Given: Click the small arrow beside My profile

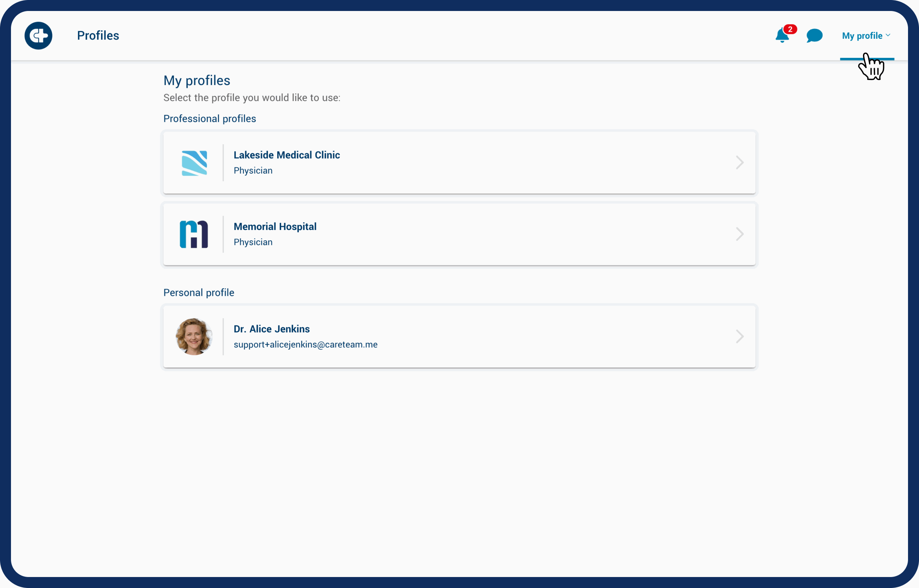Looking at the screenshot, I should 888,35.
